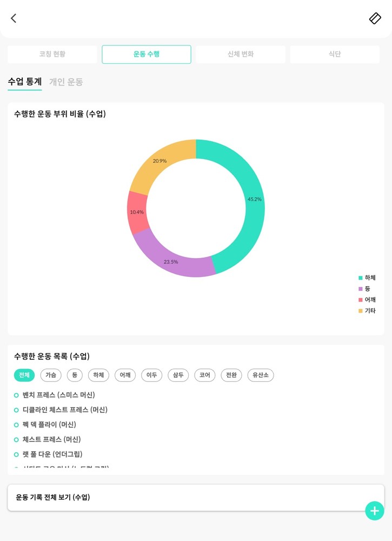The image size is (392, 541).
Task: Tap the back arrow icon
Action: pos(14,18)
